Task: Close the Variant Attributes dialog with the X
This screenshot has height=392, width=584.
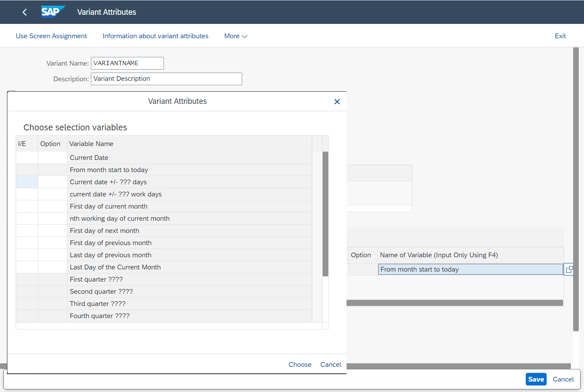Action: (x=337, y=101)
